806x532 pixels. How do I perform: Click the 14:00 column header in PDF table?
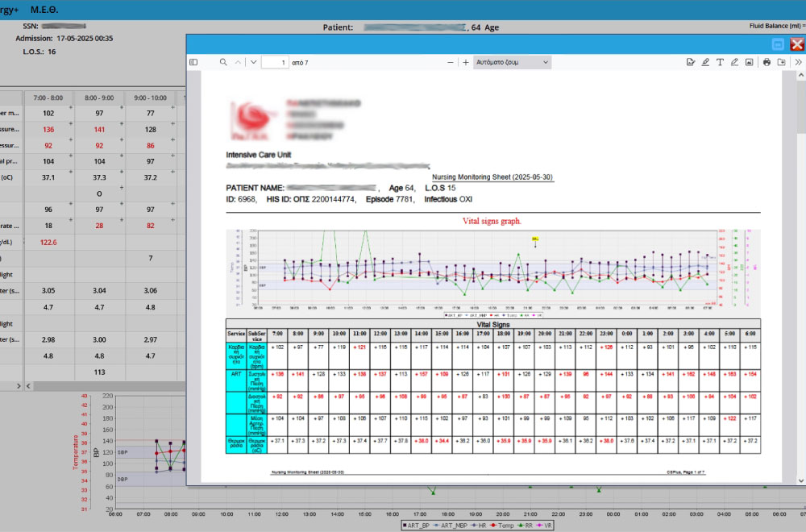(421, 334)
